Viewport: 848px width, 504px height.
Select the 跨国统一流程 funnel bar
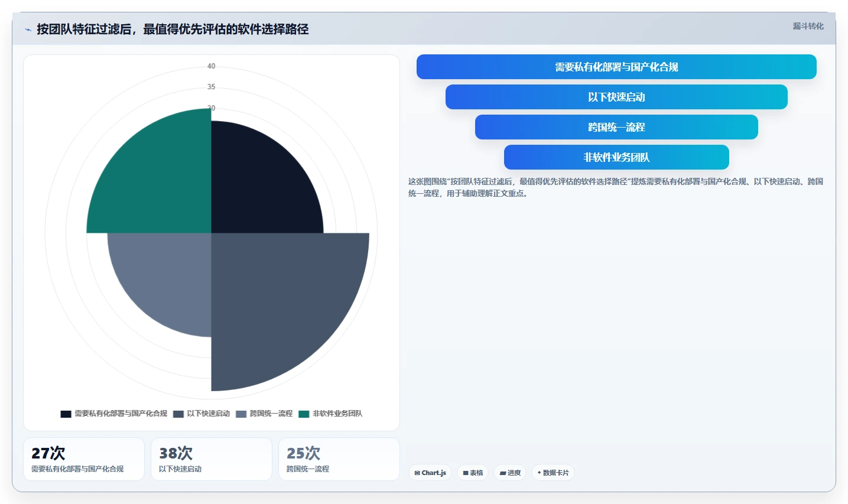click(616, 127)
